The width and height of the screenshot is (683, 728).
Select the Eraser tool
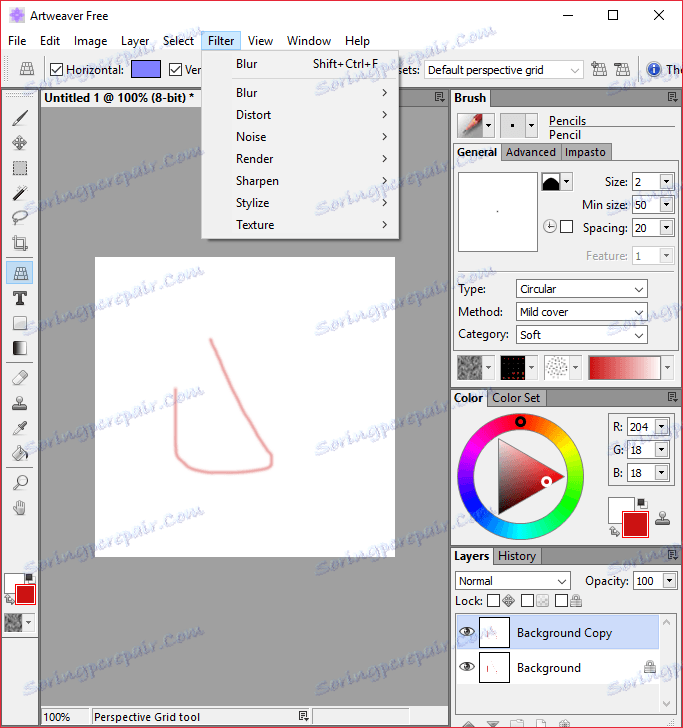(20, 378)
